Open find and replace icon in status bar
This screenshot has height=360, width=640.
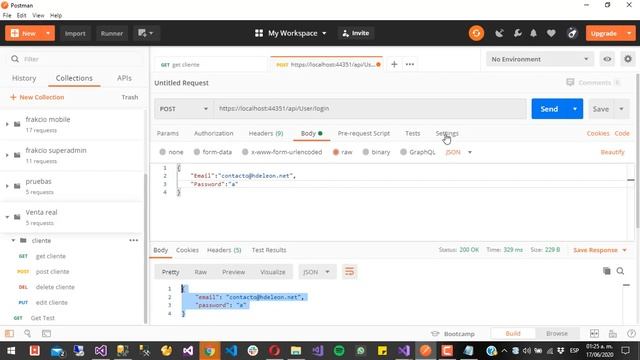click(x=27, y=333)
